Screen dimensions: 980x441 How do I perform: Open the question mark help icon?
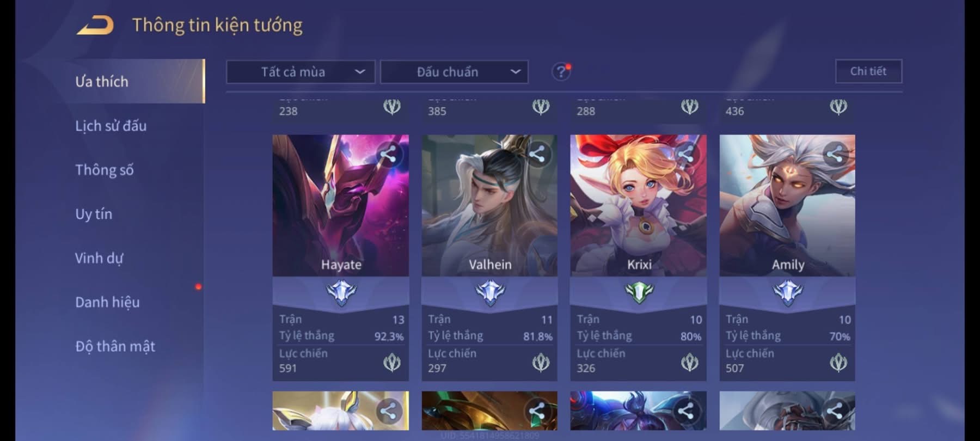(x=561, y=71)
